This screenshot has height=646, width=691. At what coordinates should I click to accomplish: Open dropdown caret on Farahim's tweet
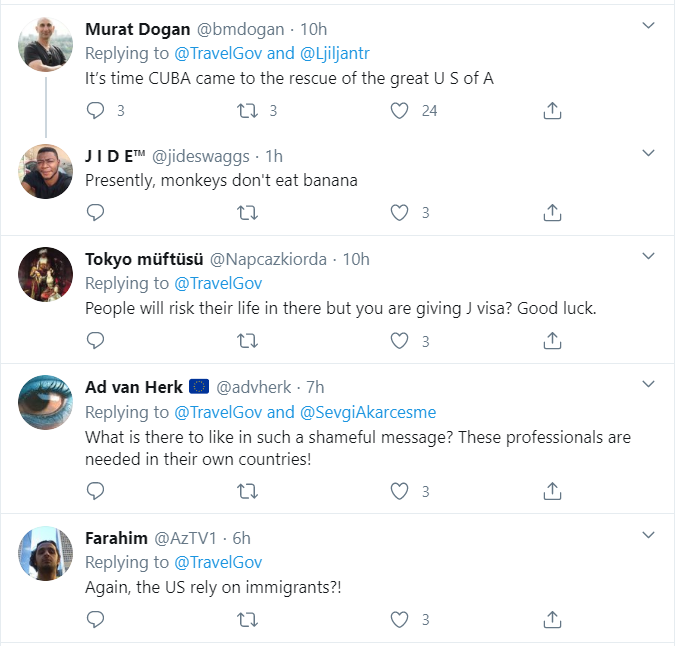click(648, 535)
